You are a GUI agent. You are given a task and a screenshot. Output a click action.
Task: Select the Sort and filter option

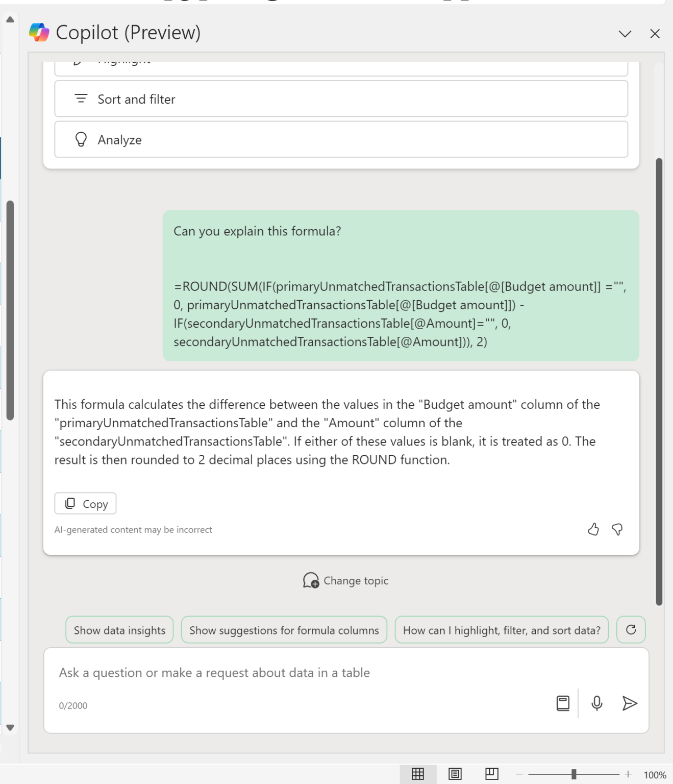click(x=341, y=99)
